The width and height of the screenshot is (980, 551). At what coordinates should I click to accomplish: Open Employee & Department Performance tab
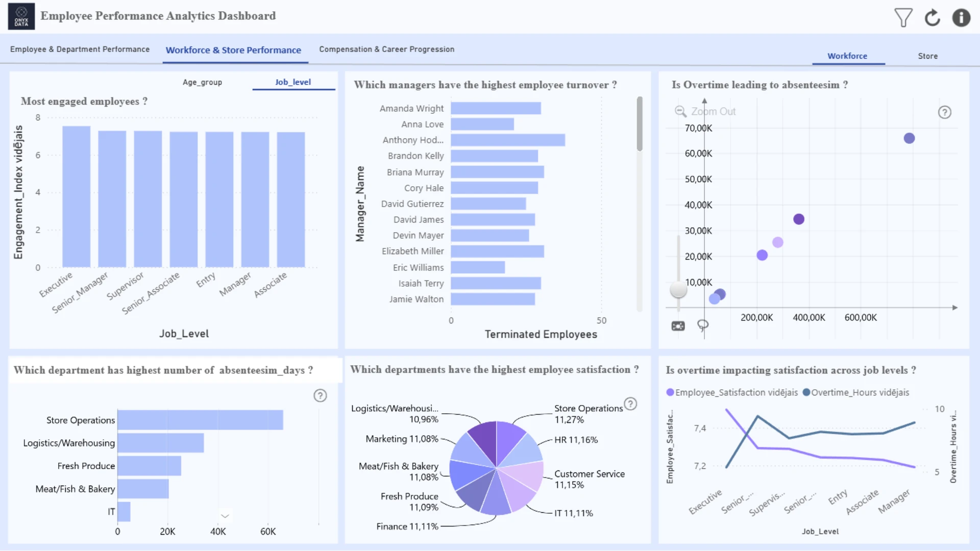pos(80,49)
